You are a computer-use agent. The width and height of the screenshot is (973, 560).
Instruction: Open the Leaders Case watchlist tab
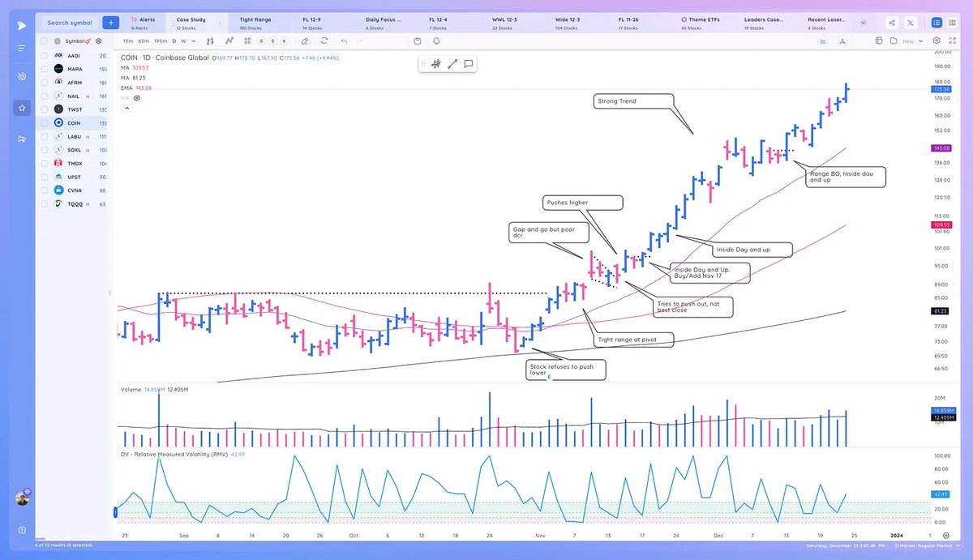pyautogui.click(x=764, y=23)
